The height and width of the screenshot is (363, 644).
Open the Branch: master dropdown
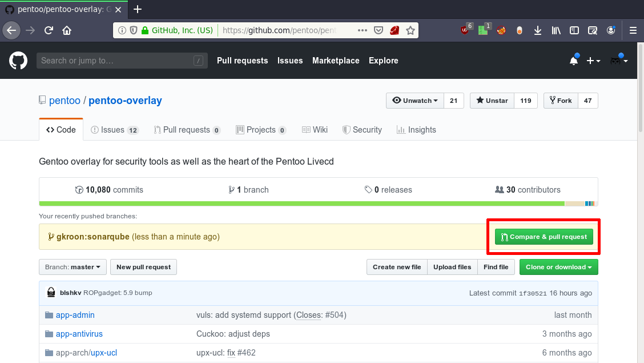73,267
